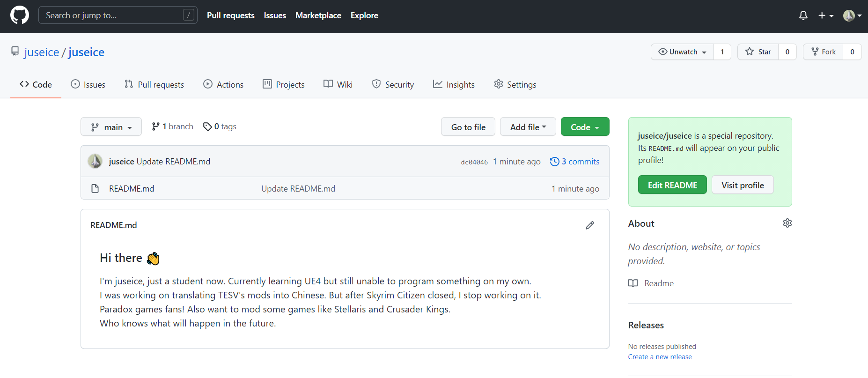Open Issues in top navigation bar

coord(275,15)
